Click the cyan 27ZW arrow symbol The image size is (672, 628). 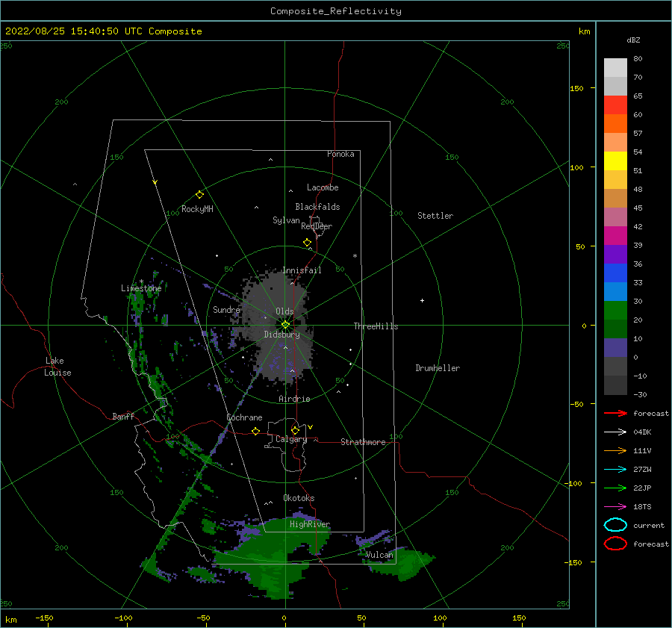pyautogui.click(x=615, y=470)
